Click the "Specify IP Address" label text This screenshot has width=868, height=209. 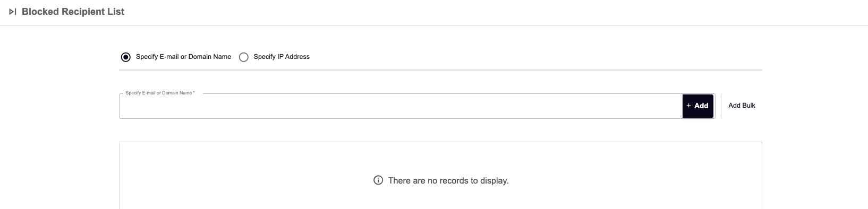click(x=282, y=57)
